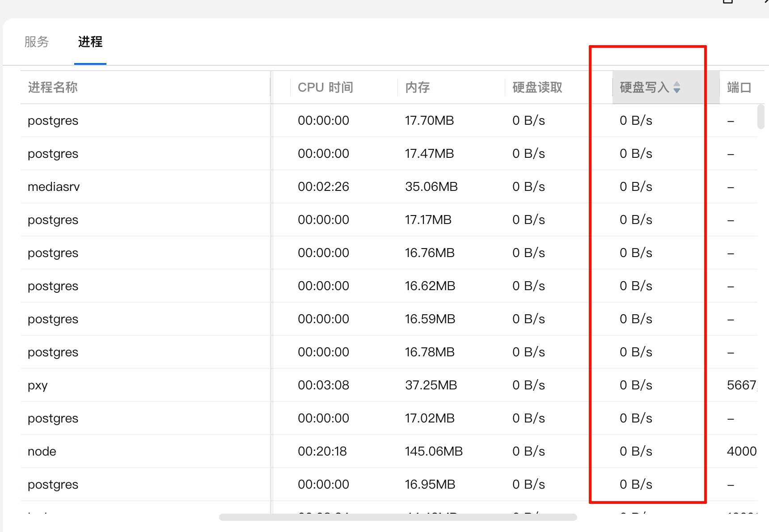Image resolution: width=769 pixels, height=532 pixels.
Task: Click the 硬盘写入 value in the 16.95MB row
Action: (x=636, y=485)
